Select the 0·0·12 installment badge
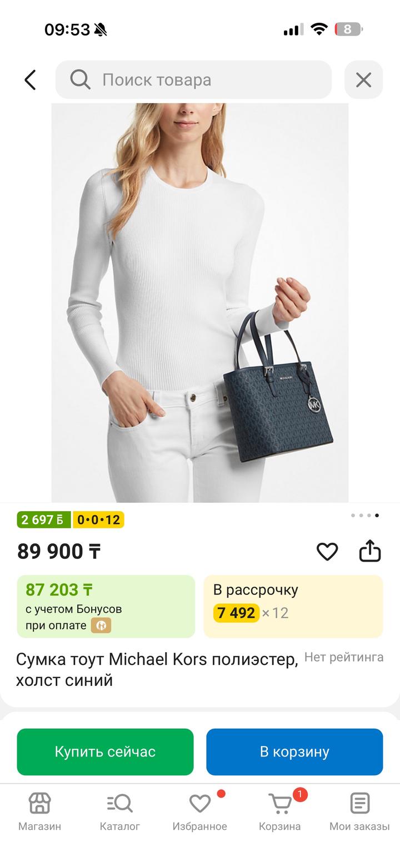The image size is (400, 868). [x=98, y=520]
